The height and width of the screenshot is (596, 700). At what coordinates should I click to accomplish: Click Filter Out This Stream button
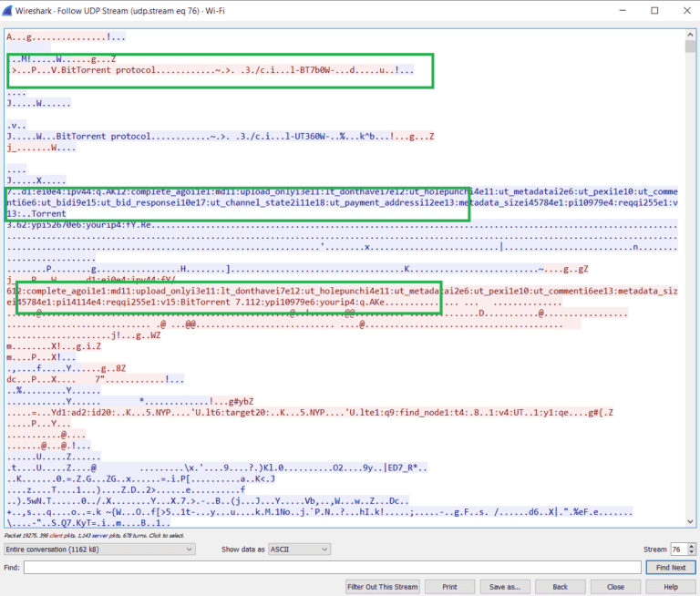point(383,586)
